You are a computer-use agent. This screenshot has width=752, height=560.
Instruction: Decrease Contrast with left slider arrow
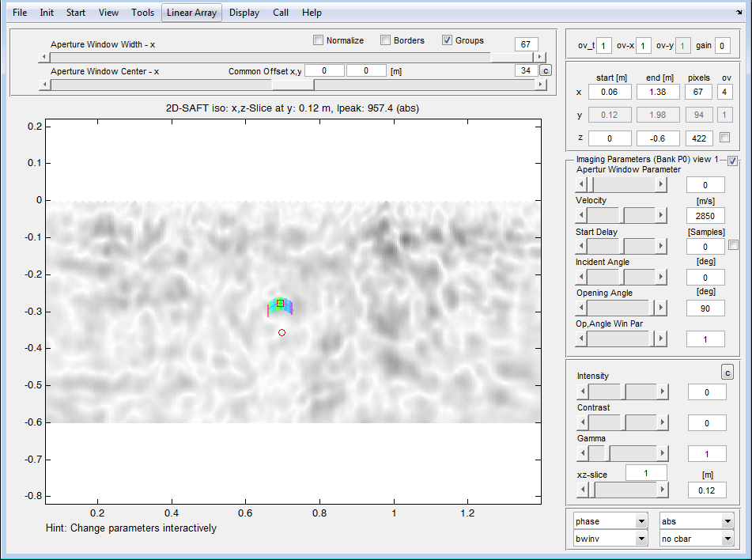[x=583, y=422]
